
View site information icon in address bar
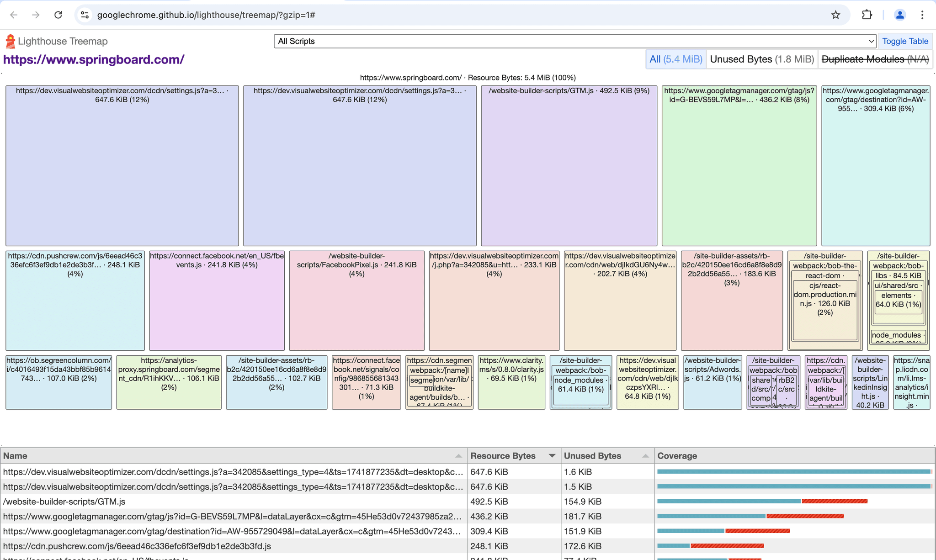pos(85,15)
